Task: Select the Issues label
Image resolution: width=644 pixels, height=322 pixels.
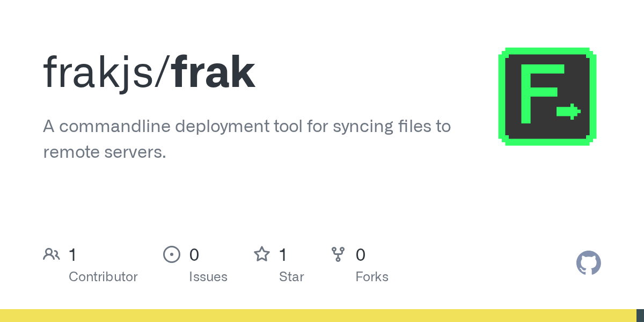Action: 208,276
